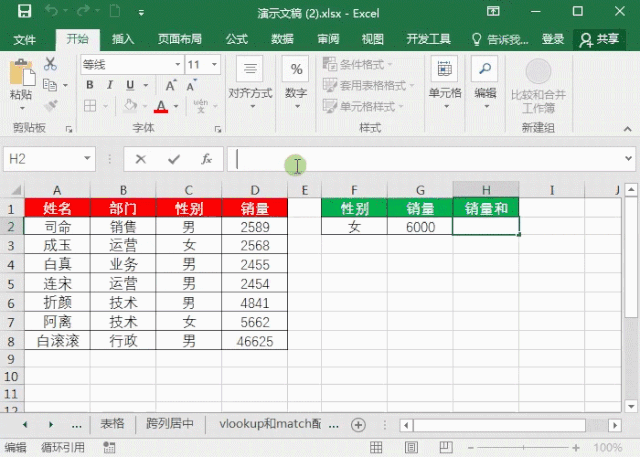Screen dimensions: 640x457
Task: Open the Paste options arrow
Action: pos(22,108)
